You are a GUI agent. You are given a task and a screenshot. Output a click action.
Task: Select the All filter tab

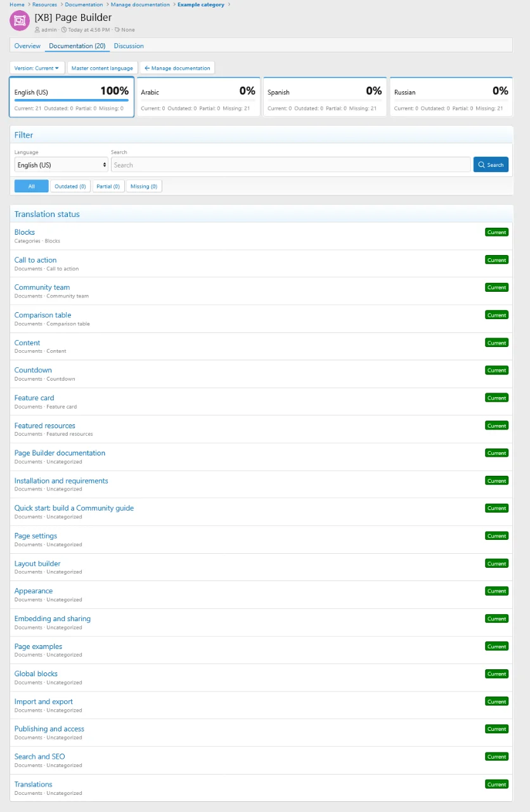(31, 187)
